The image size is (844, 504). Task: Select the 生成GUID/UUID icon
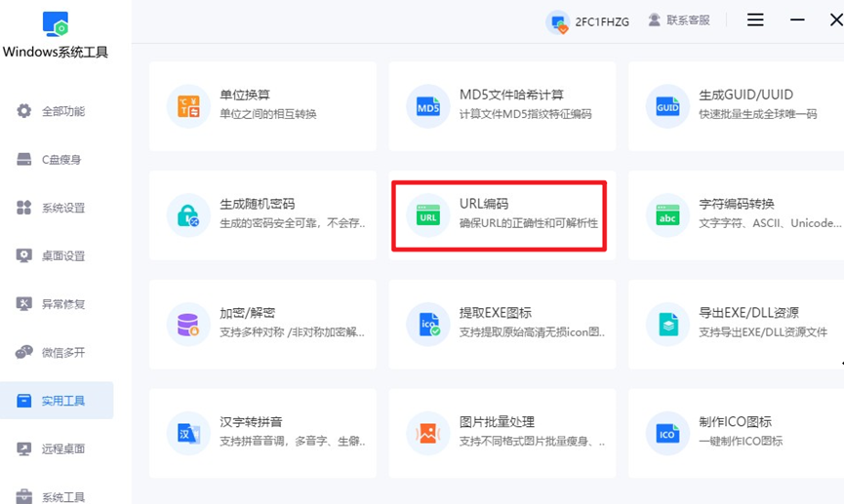tap(667, 106)
